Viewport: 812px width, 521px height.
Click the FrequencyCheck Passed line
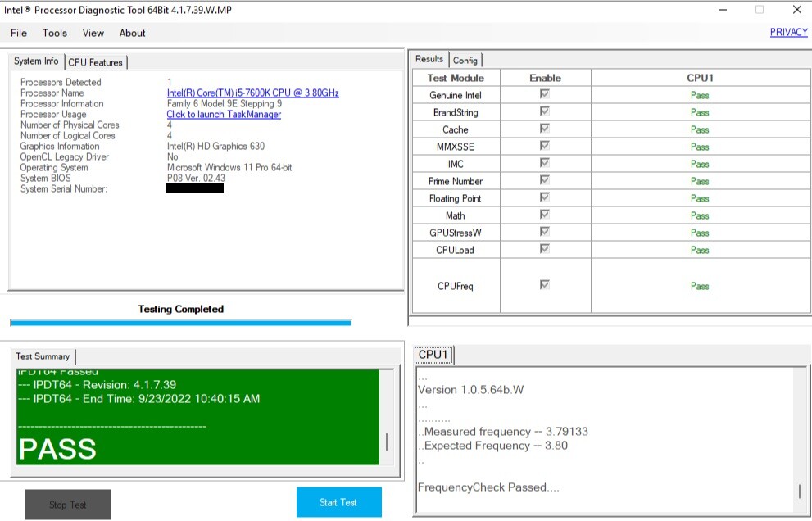(x=488, y=487)
